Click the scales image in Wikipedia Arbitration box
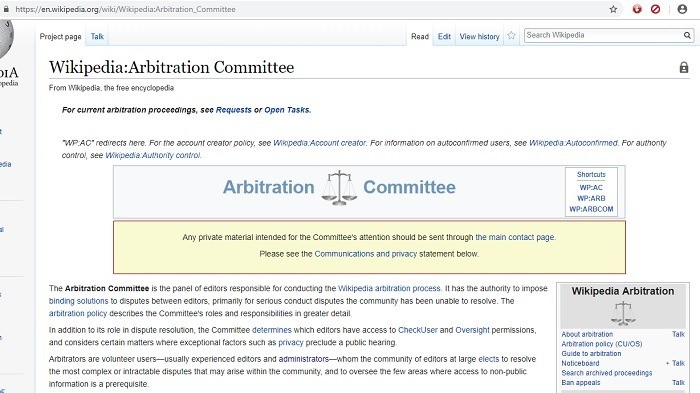This screenshot has height=393, width=700. click(623, 313)
